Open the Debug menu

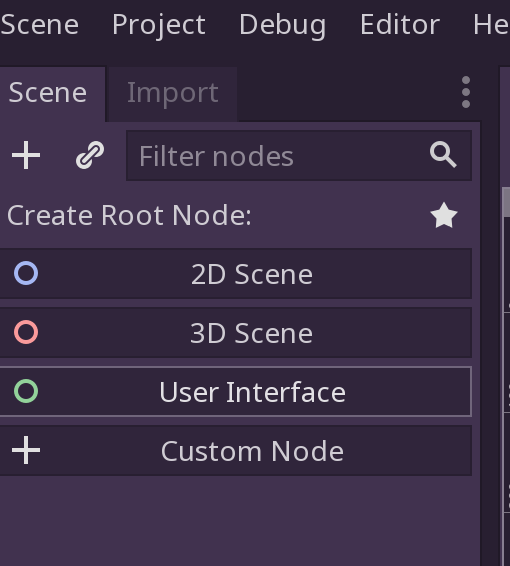[283, 25]
